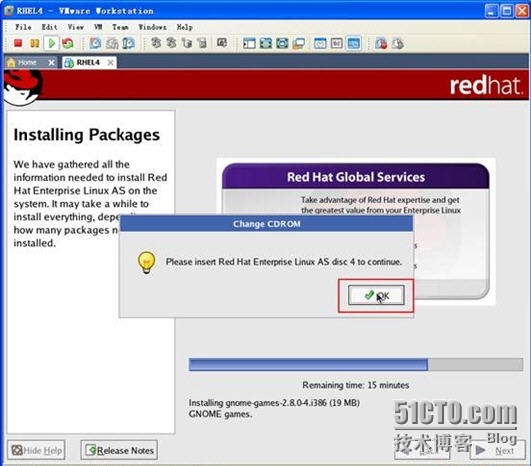Click the stacked monitors toolbar icon

(x=299, y=43)
